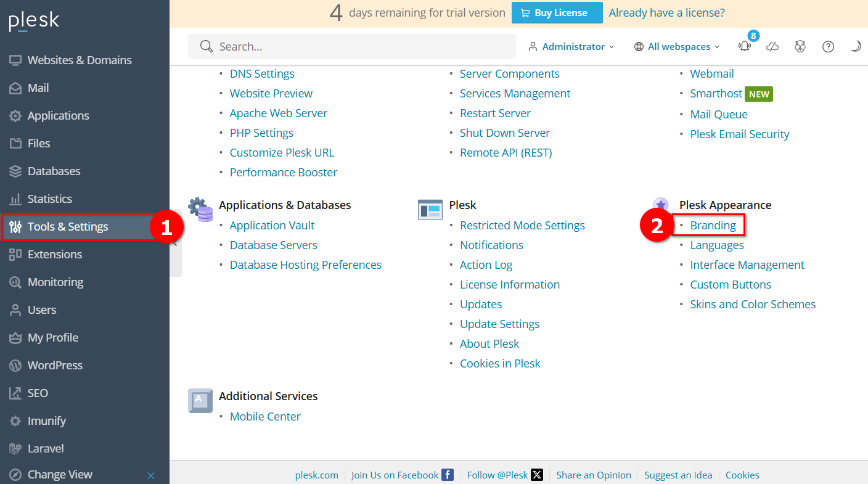Open the Mobile Center link
This screenshot has height=484, width=868.
[265, 417]
